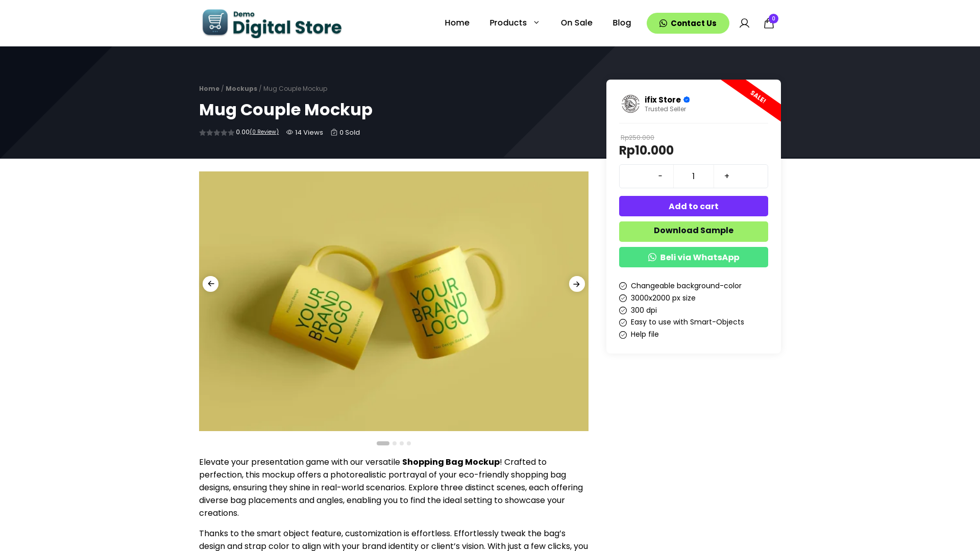Open the shopping bag cart icon
This screenshot has width=980, height=551.
[x=769, y=23]
